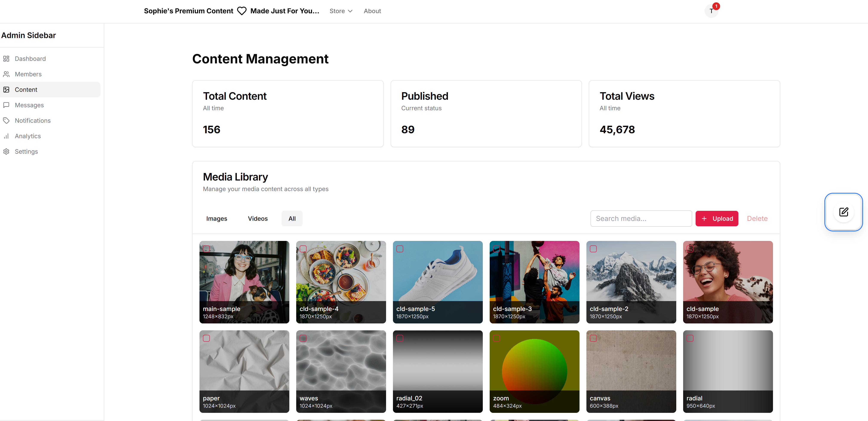Select the cld-sample-5 image checkbox
Screen dimensions: 868x421
tap(400, 249)
